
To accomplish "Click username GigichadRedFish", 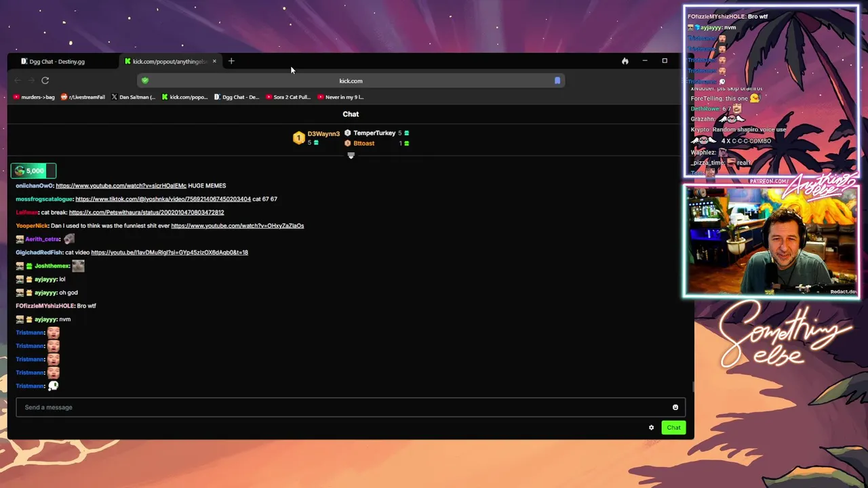I will tap(39, 252).
